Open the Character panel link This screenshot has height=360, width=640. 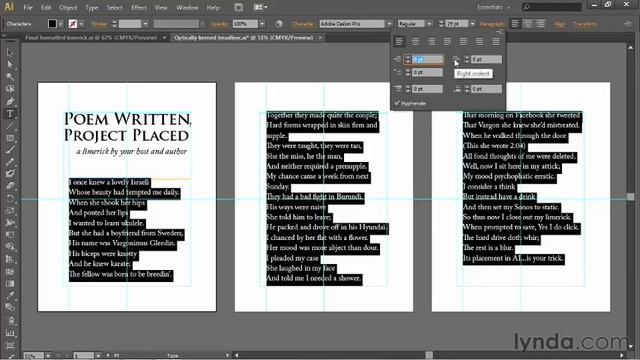point(304,24)
